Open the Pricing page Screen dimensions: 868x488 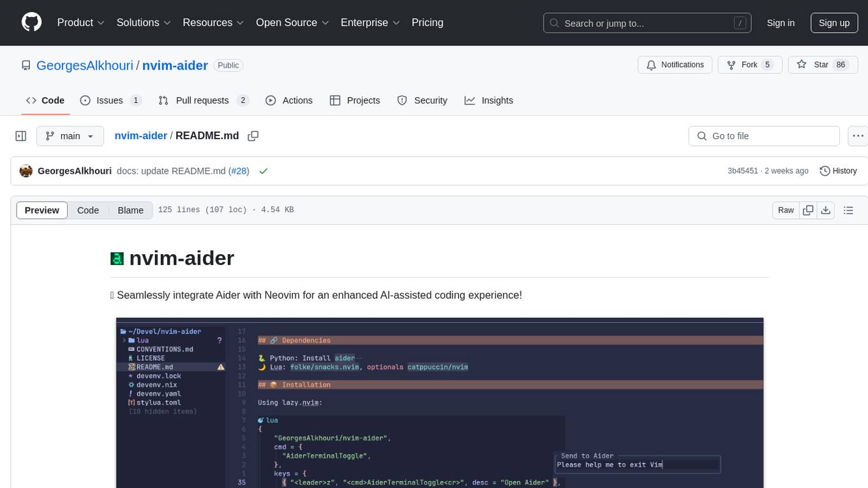point(428,22)
